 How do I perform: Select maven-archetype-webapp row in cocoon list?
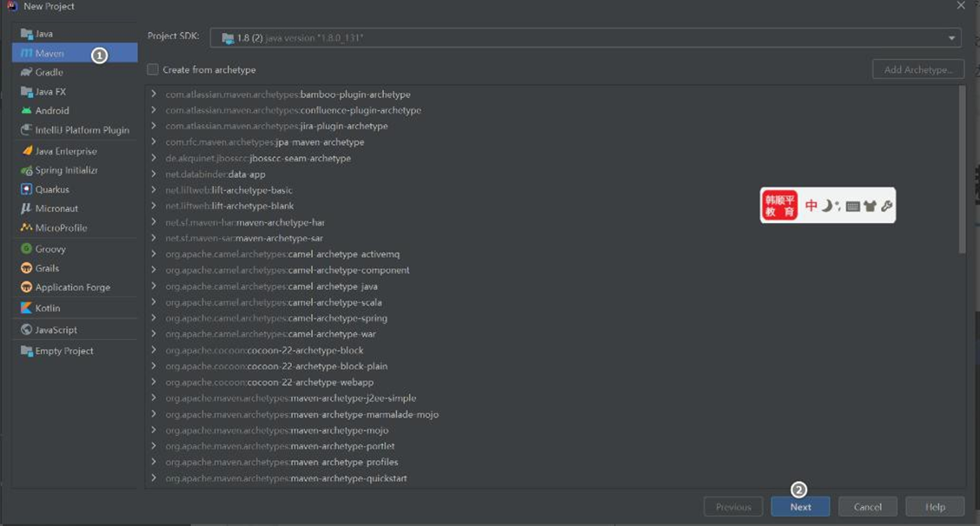click(309, 382)
